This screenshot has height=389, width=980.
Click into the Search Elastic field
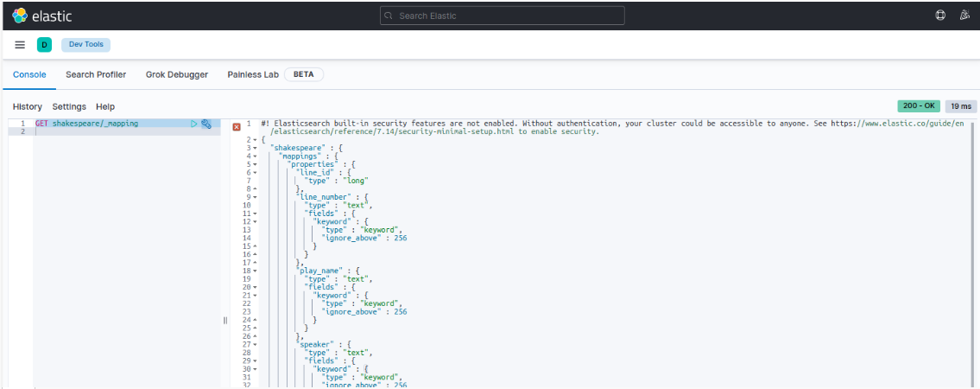(502, 16)
